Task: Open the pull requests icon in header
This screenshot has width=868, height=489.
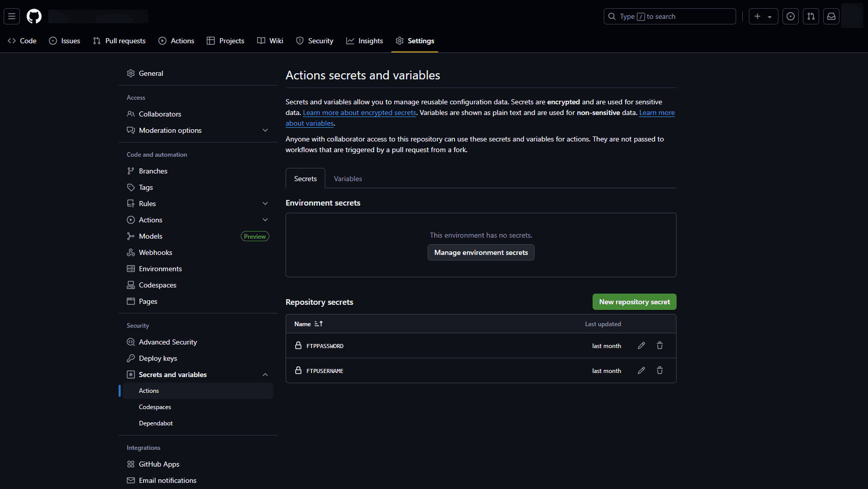Action: (x=811, y=16)
